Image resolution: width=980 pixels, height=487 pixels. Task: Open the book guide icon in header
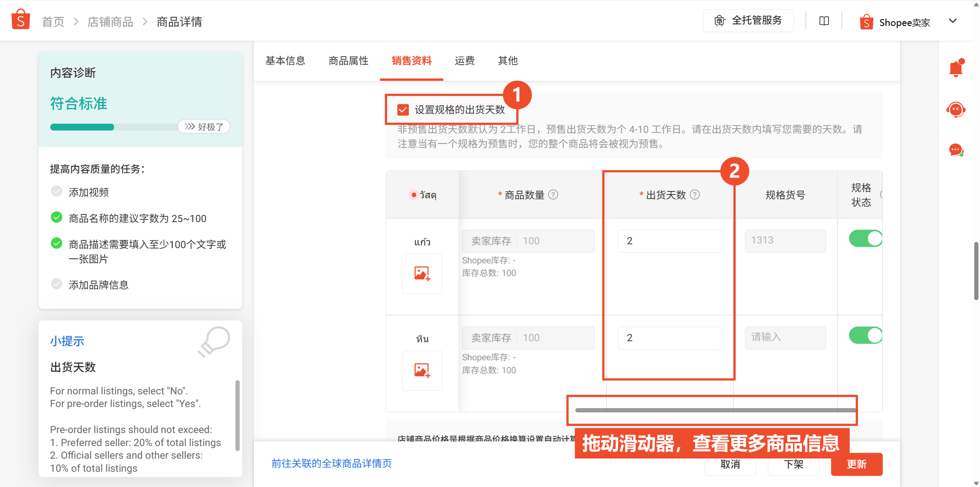tap(824, 21)
